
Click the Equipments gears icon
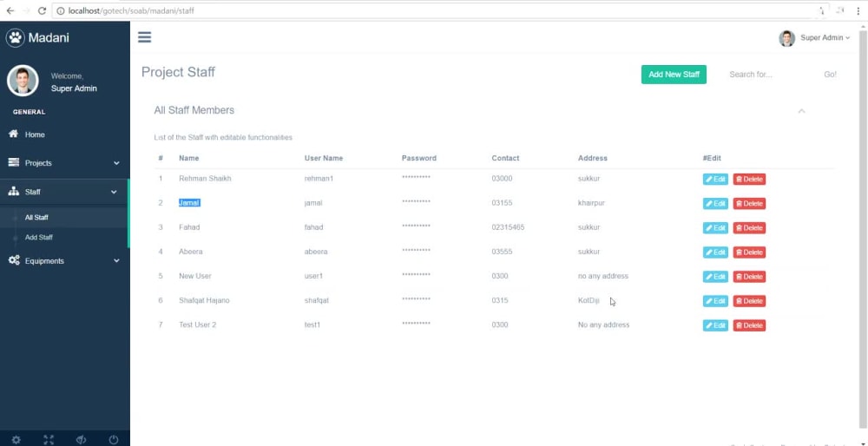click(14, 260)
